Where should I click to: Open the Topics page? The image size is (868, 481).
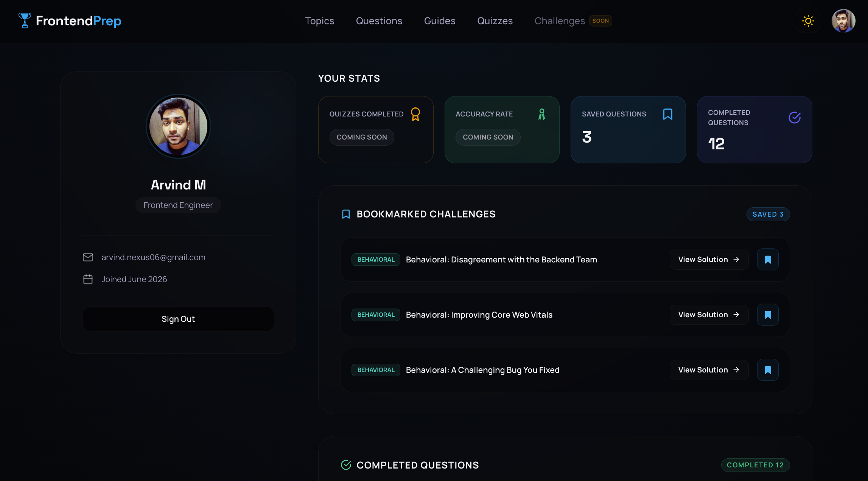tap(319, 21)
